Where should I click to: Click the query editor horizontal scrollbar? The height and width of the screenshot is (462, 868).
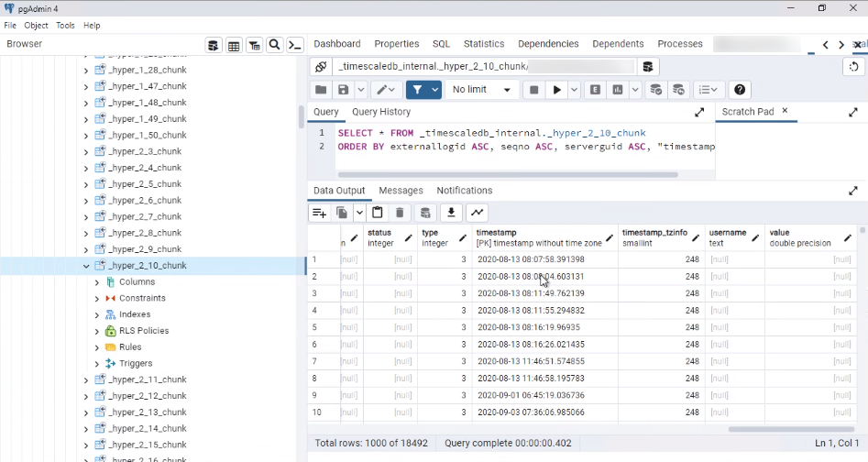coord(508,175)
